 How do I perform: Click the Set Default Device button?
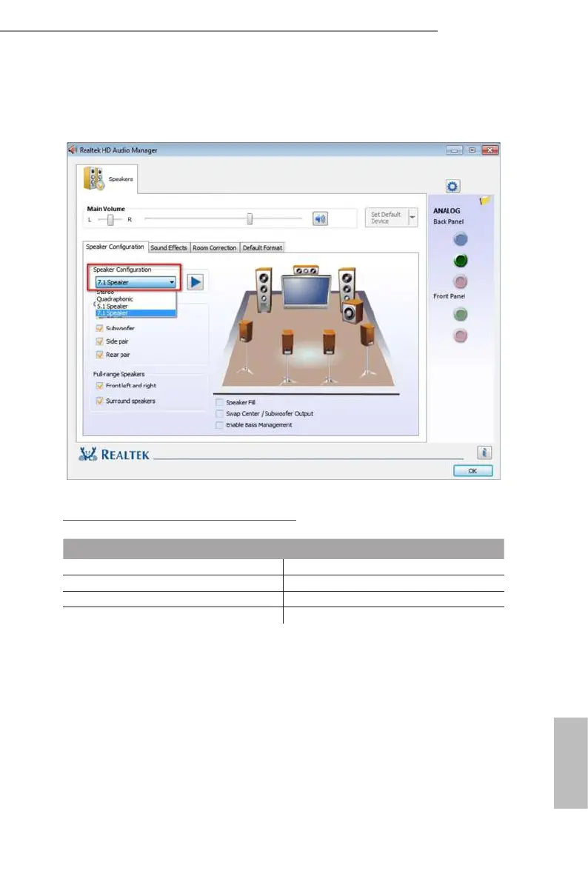(x=386, y=218)
